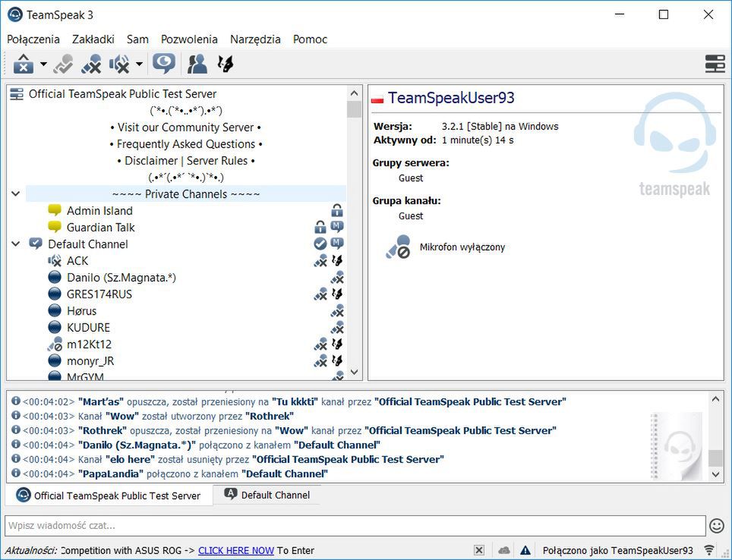Viewport: 732px width, 560px height.
Task: Click the channel tree scroll up arrow
Action: [354, 93]
